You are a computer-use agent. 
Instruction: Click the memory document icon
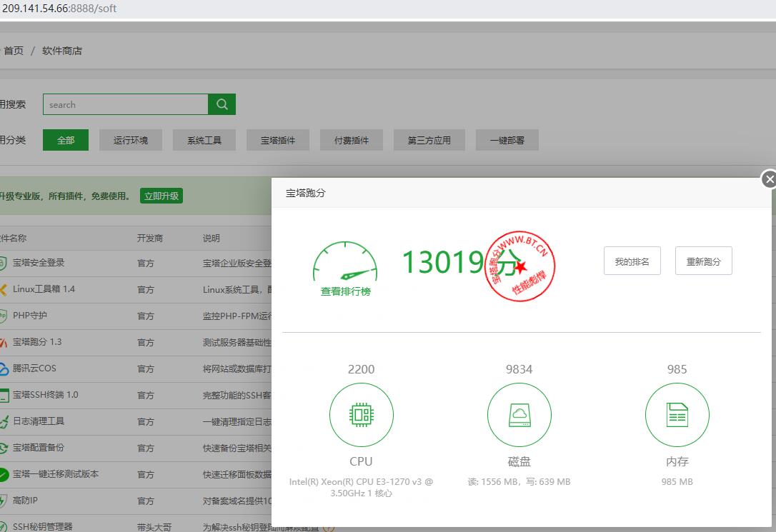[x=677, y=415]
